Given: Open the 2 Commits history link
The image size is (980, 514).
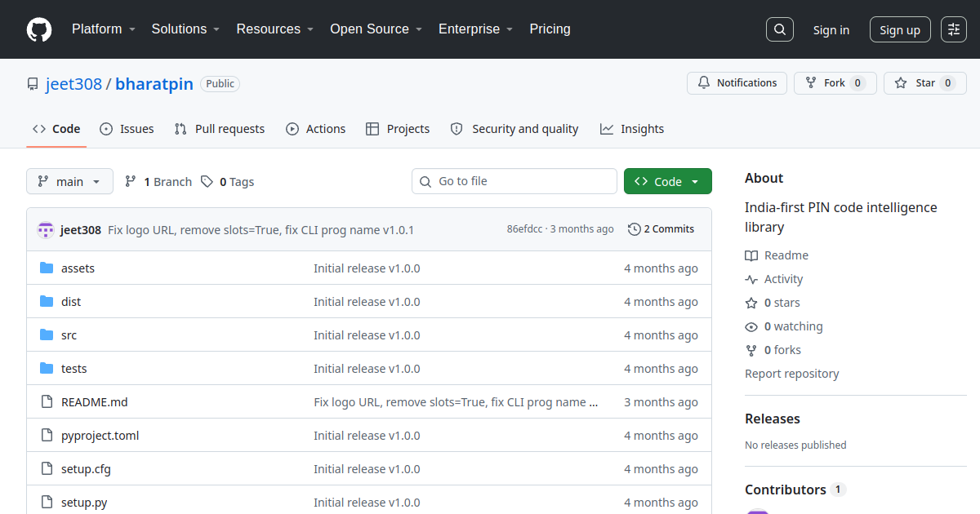Looking at the screenshot, I should pos(661,229).
